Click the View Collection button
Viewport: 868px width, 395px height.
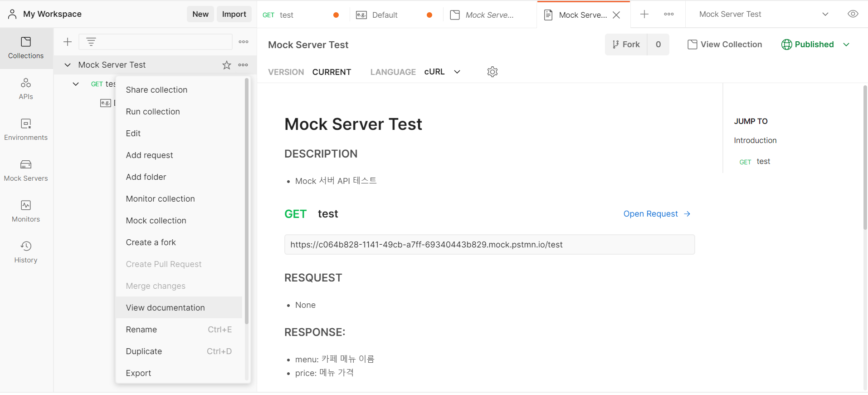(725, 44)
